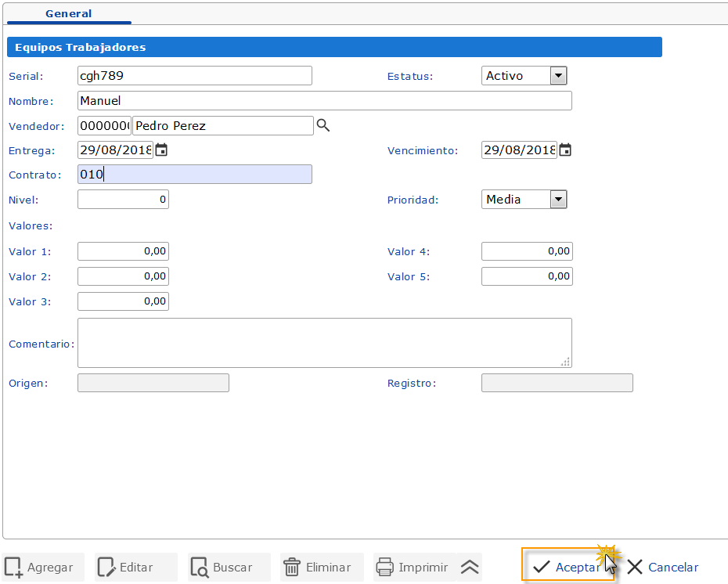Focus the Nombre text field
This screenshot has height=584, width=728.
(324, 101)
